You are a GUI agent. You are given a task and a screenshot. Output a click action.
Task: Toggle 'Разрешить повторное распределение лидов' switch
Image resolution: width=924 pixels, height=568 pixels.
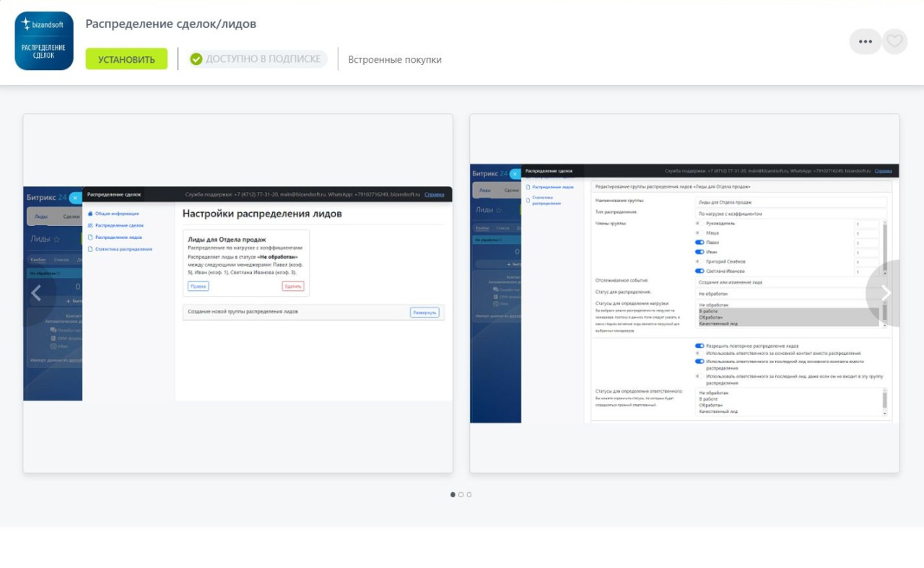[x=699, y=346]
